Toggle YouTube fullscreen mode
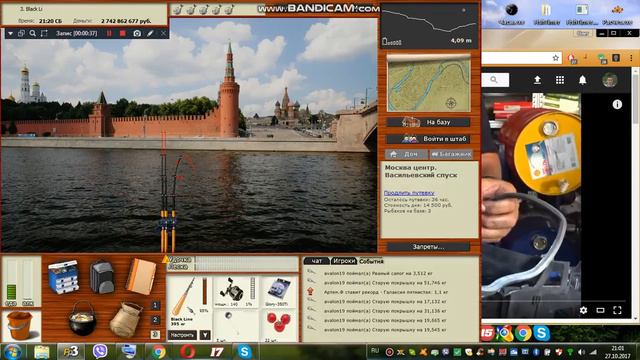 pyautogui.click(x=617, y=310)
